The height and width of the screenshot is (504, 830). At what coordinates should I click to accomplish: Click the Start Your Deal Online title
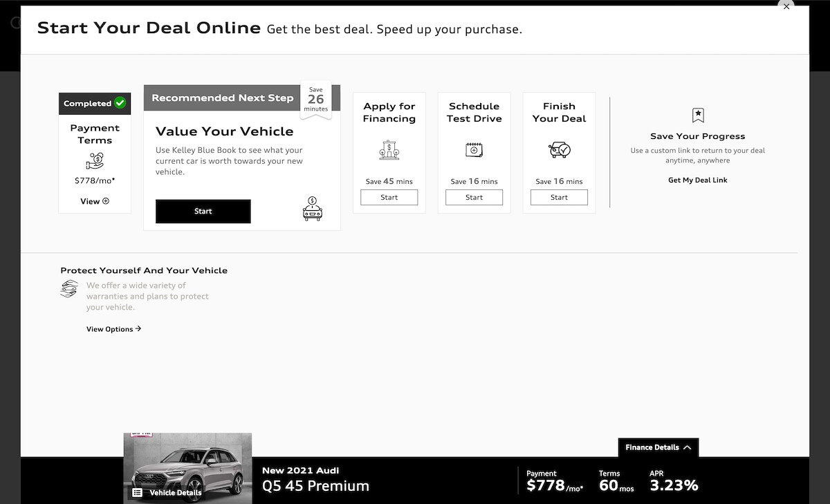click(149, 28)
